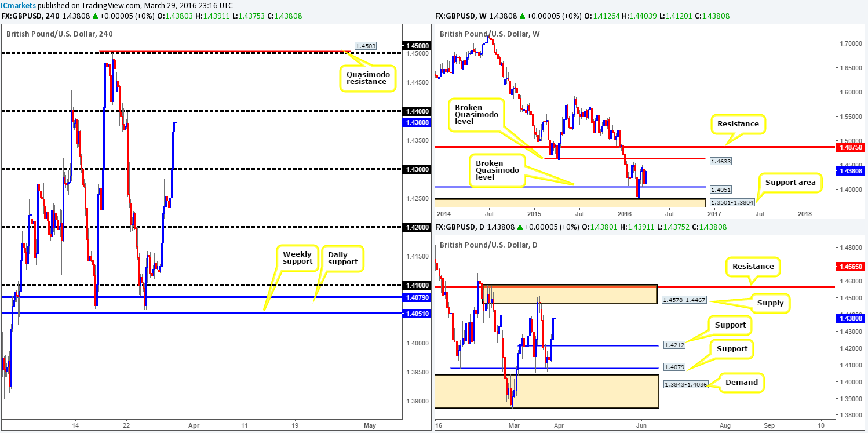
Task: Click the blue 1.43808 price label on weekly chart
Action: click(851, 171)
